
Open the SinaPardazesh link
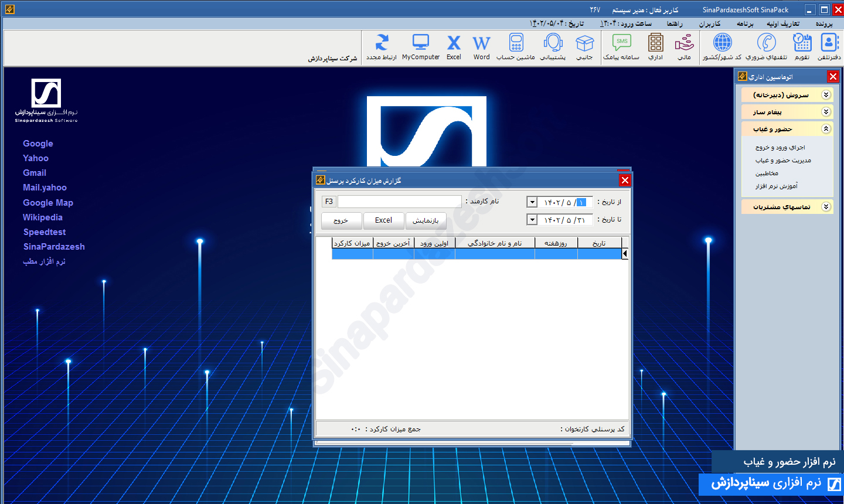(x=54, y=247)
